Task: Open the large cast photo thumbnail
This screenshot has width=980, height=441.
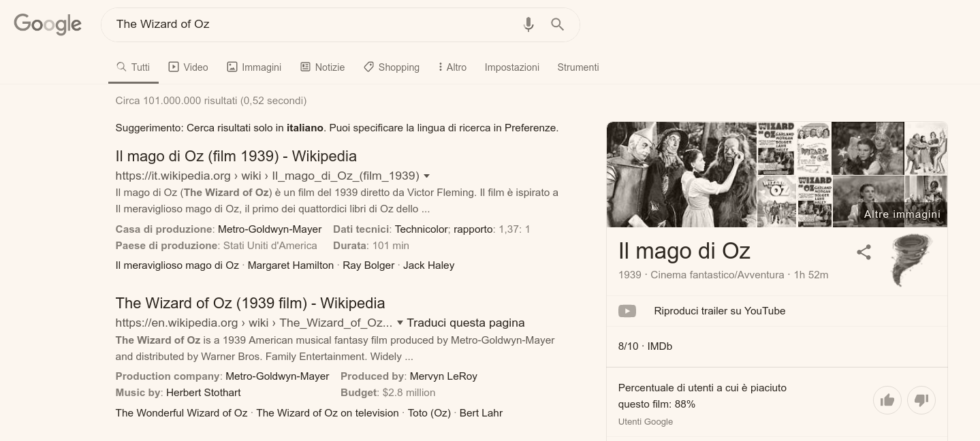Action: coord(682,174)
